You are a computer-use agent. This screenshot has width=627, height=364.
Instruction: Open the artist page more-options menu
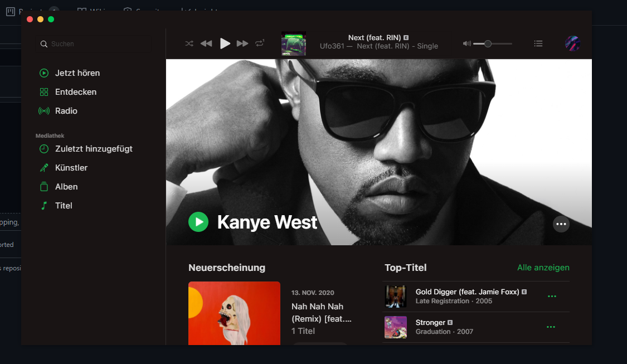[561, 224]
